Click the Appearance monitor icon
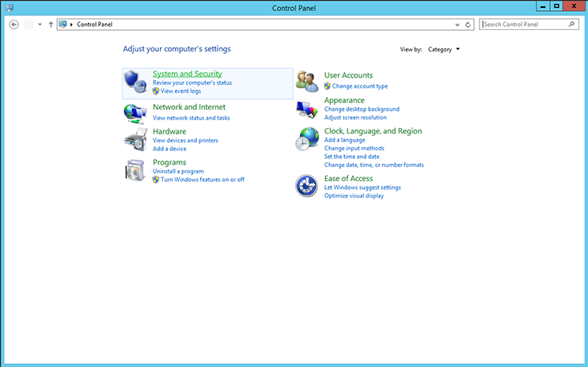Viewport: 588px width, 367px height. 307,109
